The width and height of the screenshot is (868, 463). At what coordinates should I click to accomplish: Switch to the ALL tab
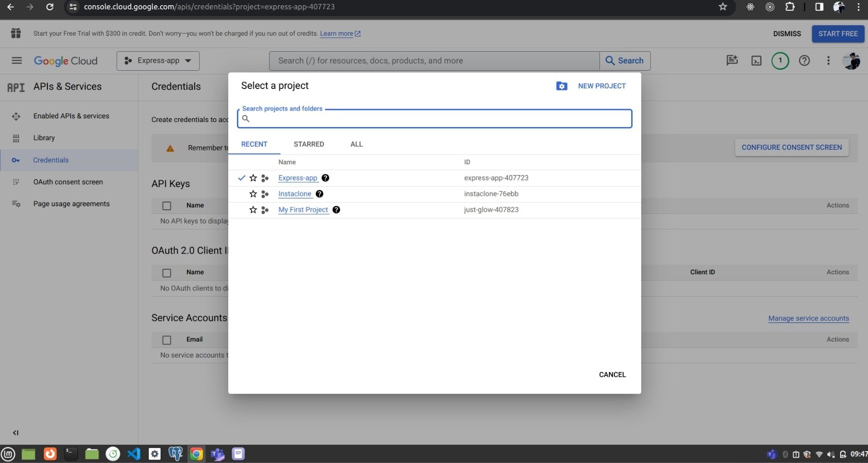click(356, 144)
